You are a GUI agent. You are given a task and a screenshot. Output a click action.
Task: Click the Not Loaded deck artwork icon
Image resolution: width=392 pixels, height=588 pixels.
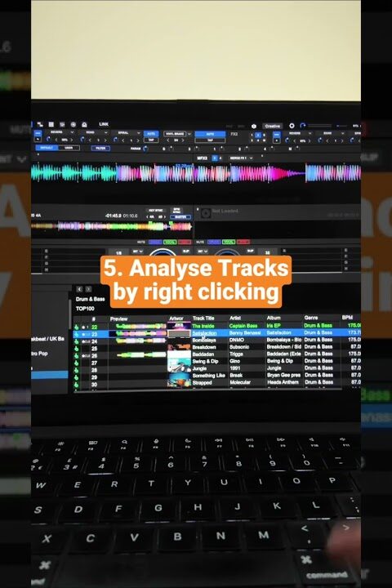click(x=205, y=213)
